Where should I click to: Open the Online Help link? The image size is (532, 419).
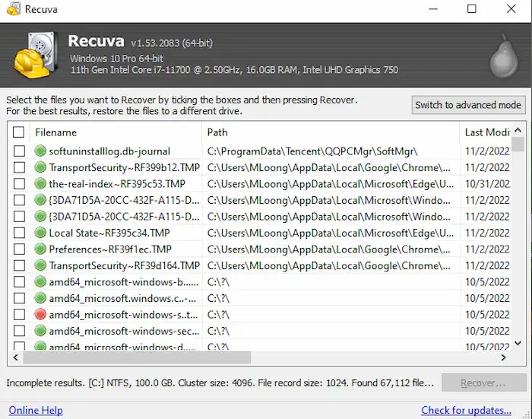[36, 410]
